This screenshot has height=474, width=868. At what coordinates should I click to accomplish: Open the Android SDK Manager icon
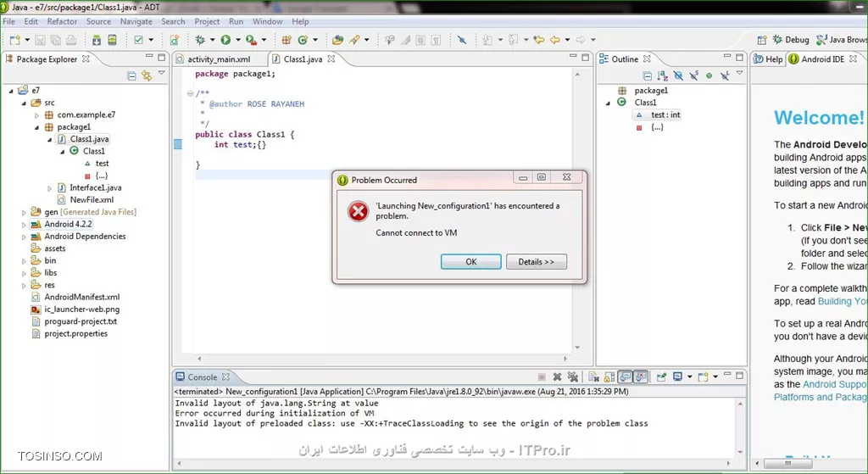tap(97, 40)
